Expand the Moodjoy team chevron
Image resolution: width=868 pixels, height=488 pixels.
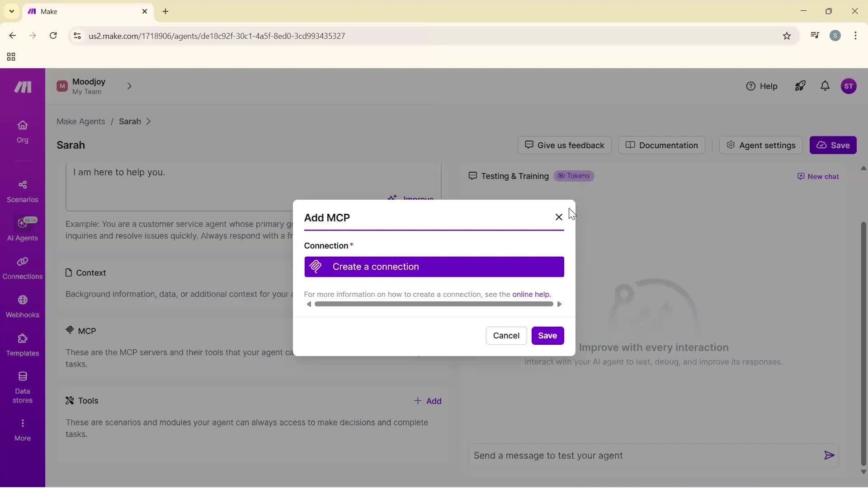point(129,86)
